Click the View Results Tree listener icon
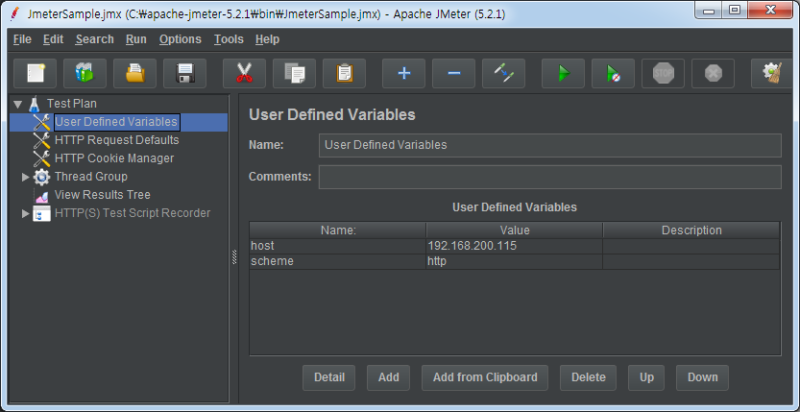Viewport: 800px width, 412px height. click(x=42, y=195)
